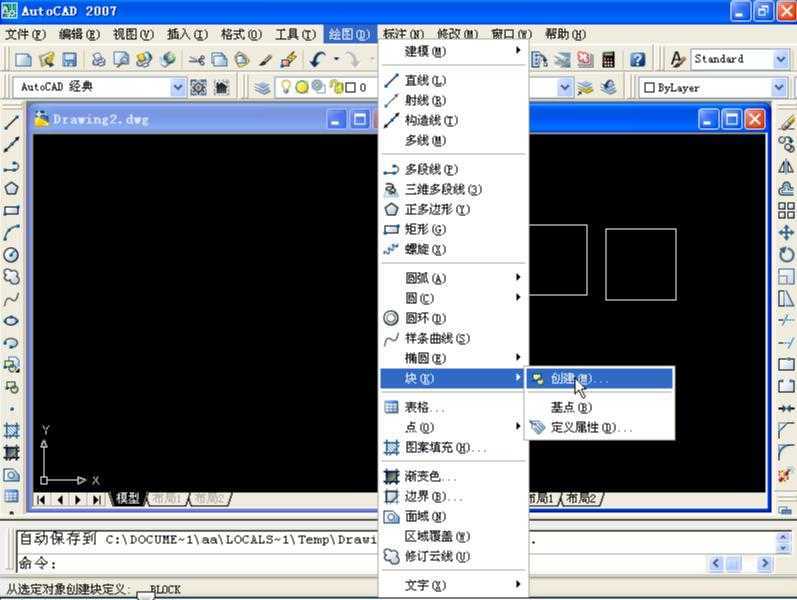Viewport: 797px width, 600px height.
Task: Expand the 文字 submenu
Action: (453, 585)
